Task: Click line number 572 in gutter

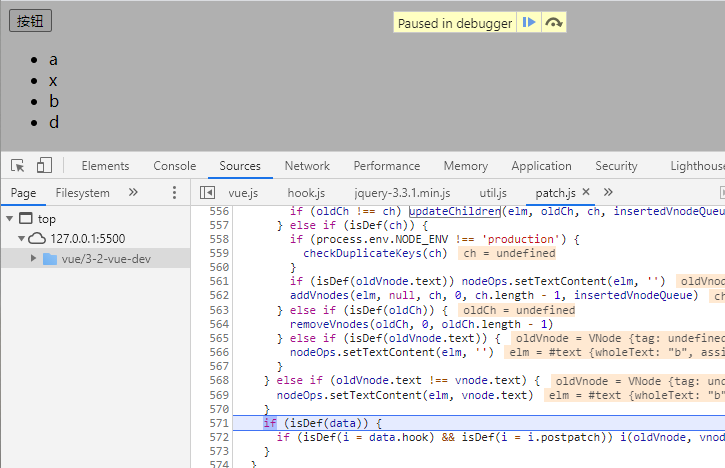Action: [219, 437]
